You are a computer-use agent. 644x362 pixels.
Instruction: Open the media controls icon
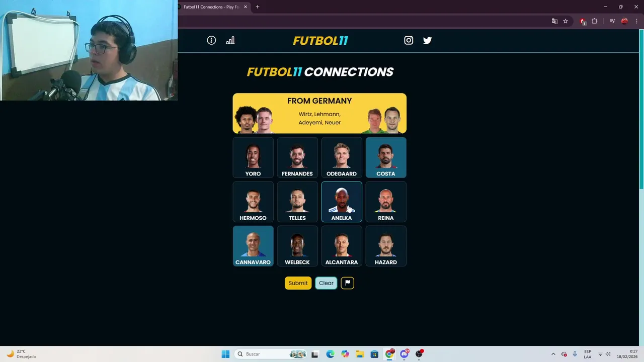(x=612, y=21)
